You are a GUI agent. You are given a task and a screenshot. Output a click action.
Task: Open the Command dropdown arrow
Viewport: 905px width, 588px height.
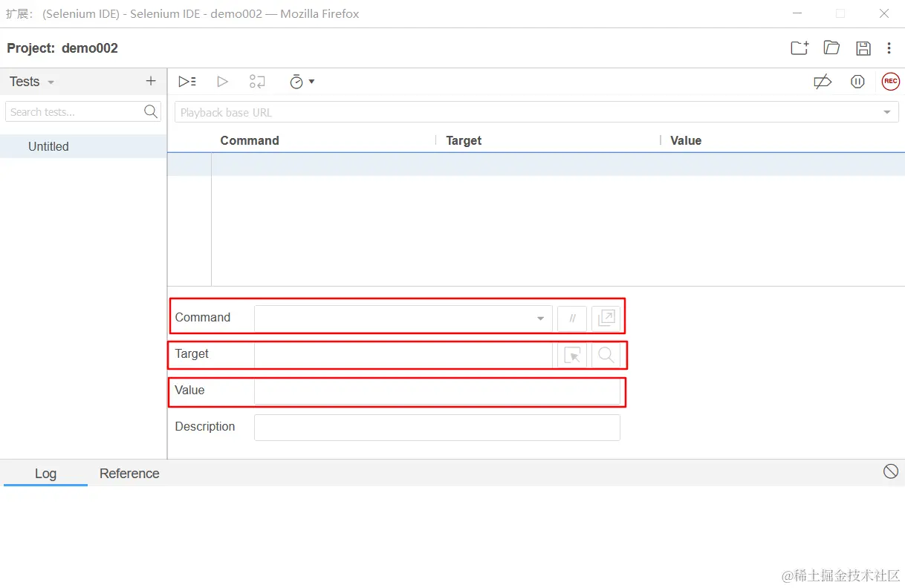[540, 318]
